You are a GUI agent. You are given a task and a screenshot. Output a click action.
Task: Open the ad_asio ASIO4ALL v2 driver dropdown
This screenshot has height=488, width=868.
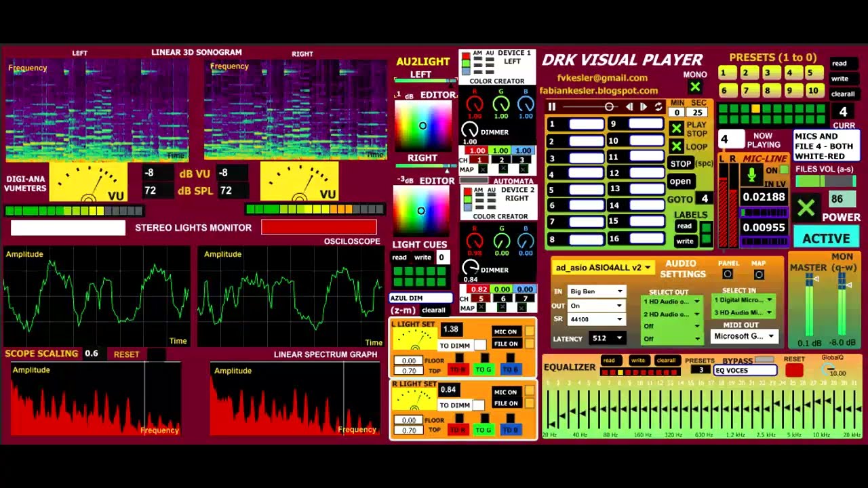(603, 268)
